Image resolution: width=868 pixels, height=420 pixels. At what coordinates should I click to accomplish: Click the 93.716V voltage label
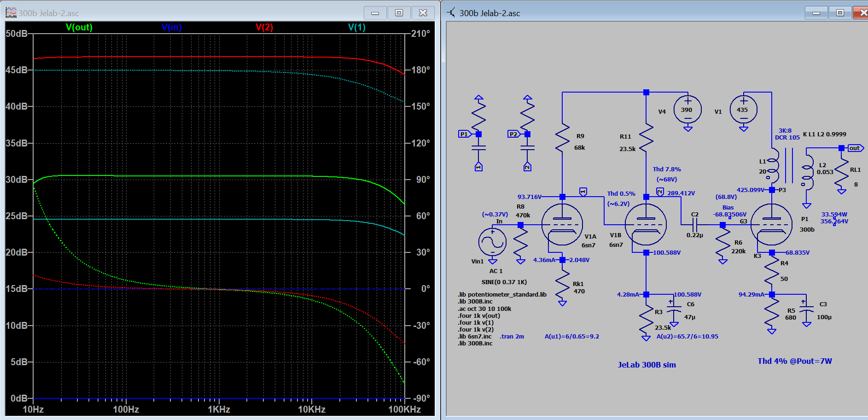click(530, 197)
